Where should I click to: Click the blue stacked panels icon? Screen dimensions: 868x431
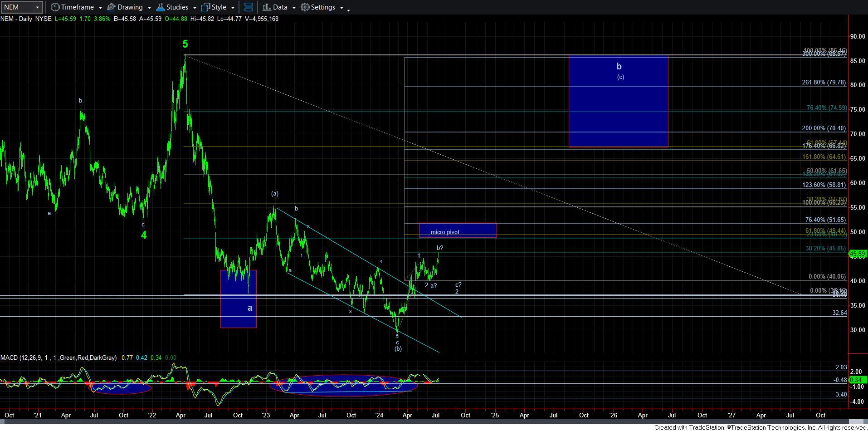tap(248, 7)
